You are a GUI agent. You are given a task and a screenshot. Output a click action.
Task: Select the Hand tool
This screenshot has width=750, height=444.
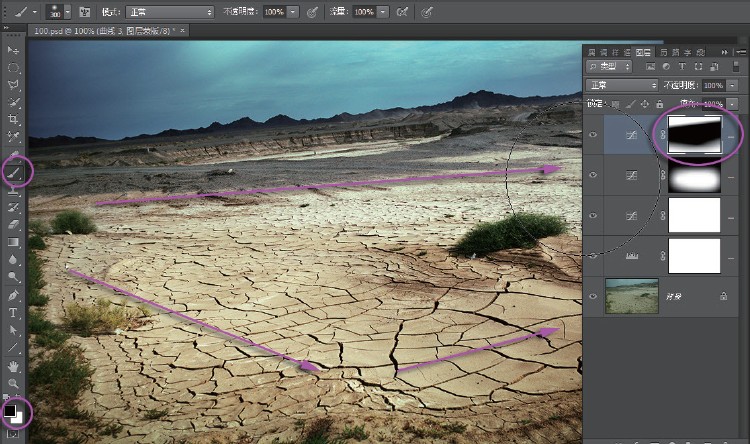click(13, 366)
